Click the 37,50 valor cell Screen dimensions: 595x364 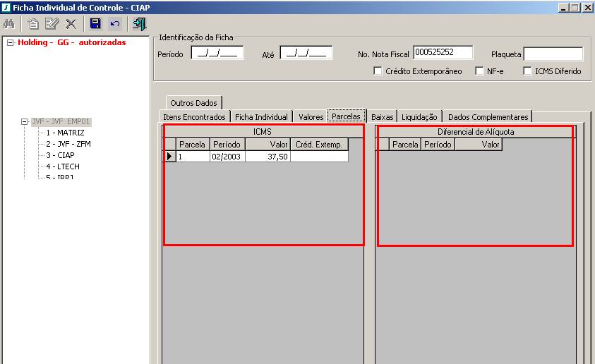pyautogui.click(x=268, y=157)
